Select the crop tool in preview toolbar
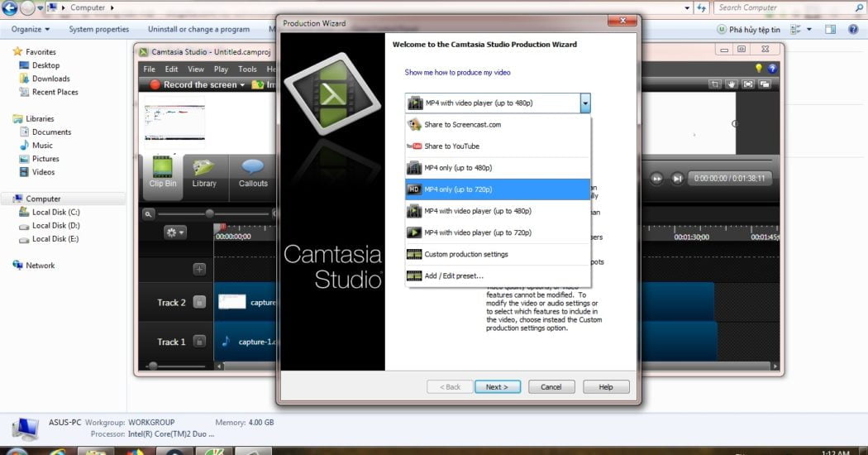The height and width of the screenshot is (455, 868). (x=715, y=84)
